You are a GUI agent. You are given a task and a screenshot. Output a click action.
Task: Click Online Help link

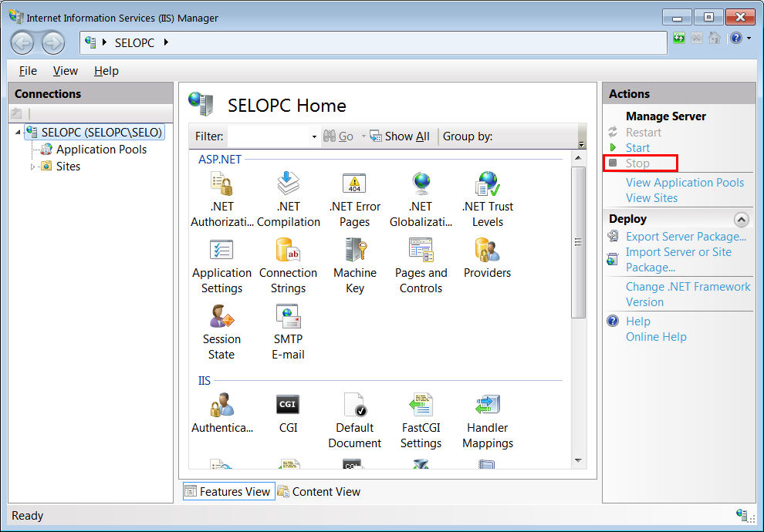(x=656, y=337)
